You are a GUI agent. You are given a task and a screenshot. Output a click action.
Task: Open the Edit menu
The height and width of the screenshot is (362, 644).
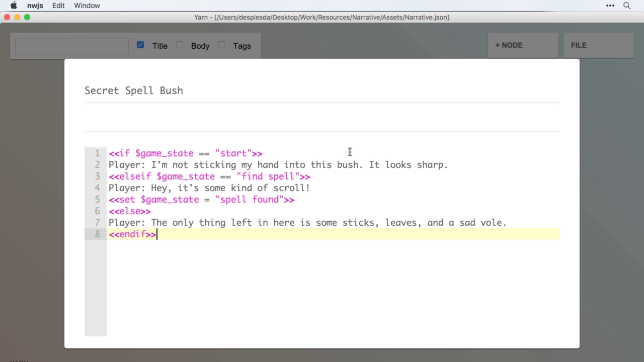pyautogui.click(x=58, y=6)
